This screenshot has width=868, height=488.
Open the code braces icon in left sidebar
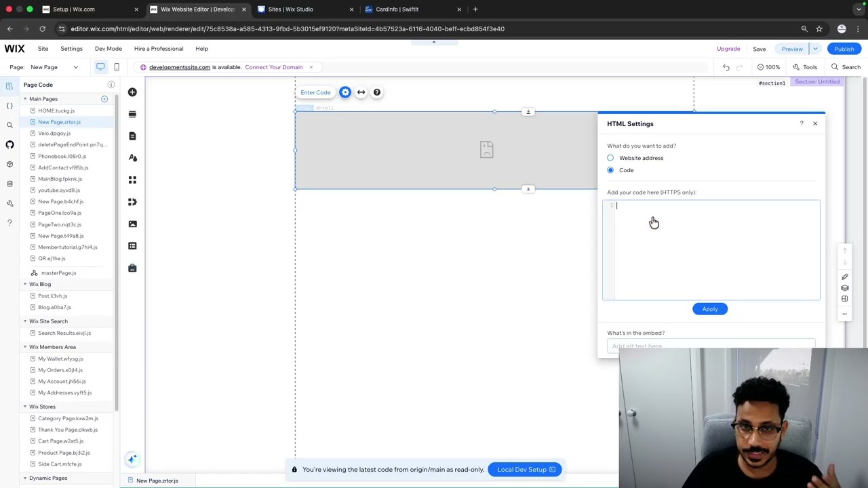pyautogui.click(x=9, y=106)
